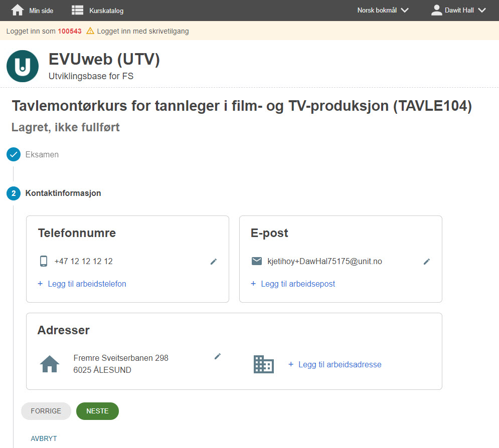Select the Tavlemontørkurs course title heading
Image resolution: width=499 pixels, height=448 pixels.
tap(242, 106)
